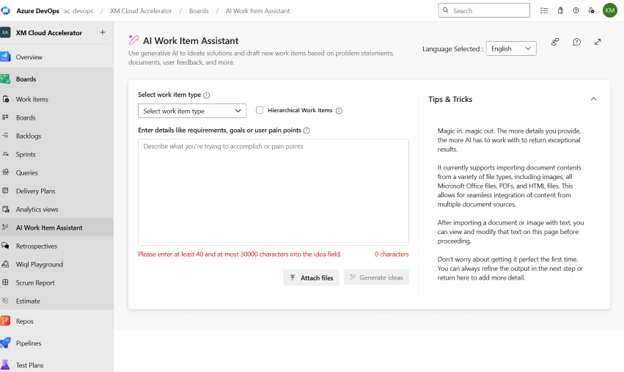The image size is (624, 372).
Task: Open user settings icon in header
Action: [x=591, y=11]
